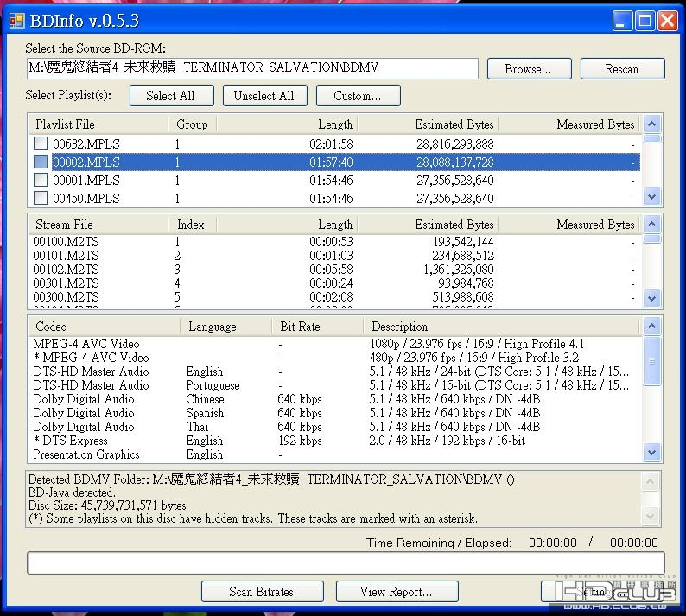Maximize the BDInfo window
The height and width of the screenshot is (616, 686).
pyautogui.click(x=645, y=20)
